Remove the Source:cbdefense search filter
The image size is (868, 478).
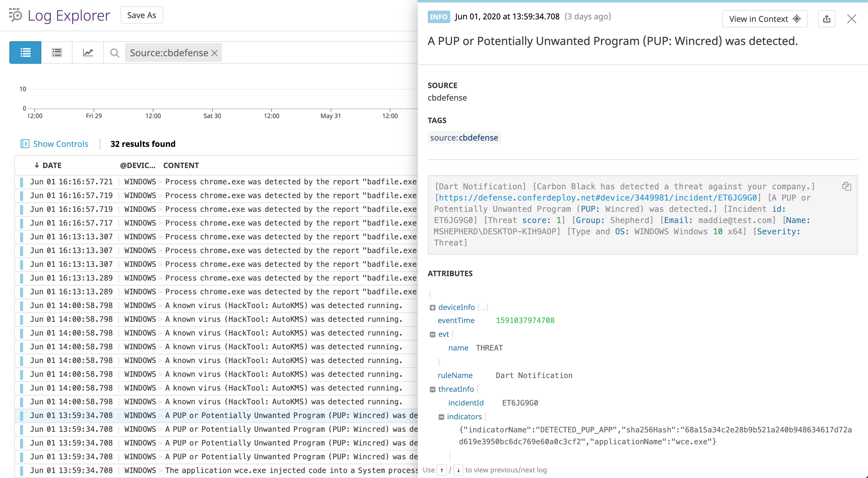click(214, 52)
